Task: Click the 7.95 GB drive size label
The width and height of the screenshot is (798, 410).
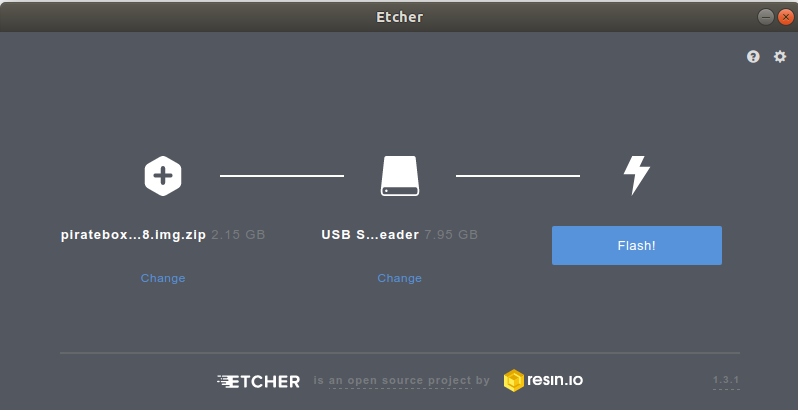Action: 451,235
